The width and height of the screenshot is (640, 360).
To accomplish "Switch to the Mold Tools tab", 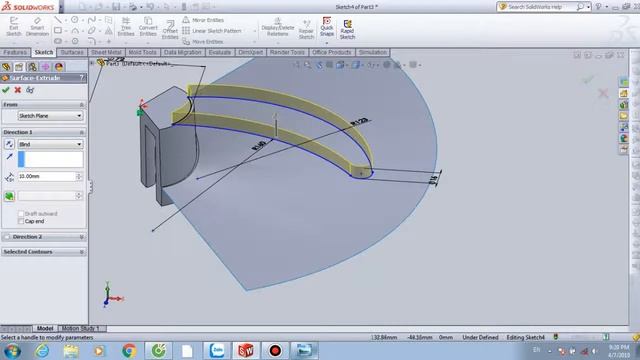I will [142, 52].
